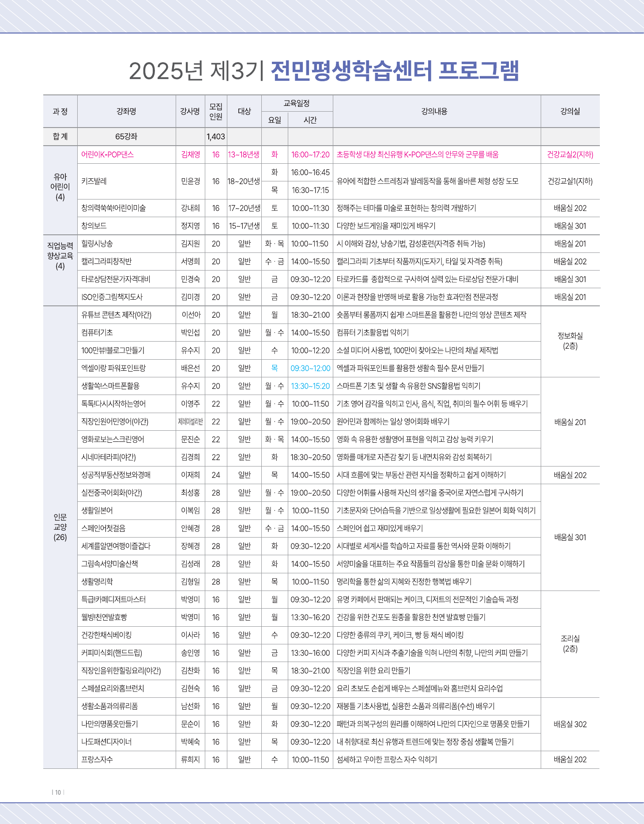644x824 pixels.
Task: Click the blue time 09:30~12:00
Action: [x=310, y=368]
